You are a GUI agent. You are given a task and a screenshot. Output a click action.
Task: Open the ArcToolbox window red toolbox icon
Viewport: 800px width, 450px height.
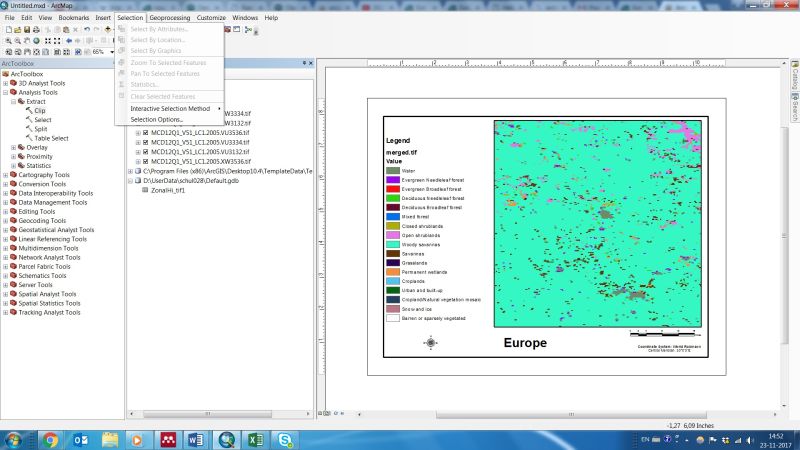pos(228,30)
